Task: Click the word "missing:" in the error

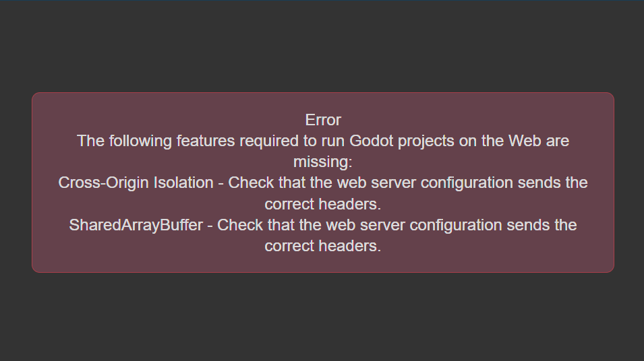Action: tap(323, 162)
